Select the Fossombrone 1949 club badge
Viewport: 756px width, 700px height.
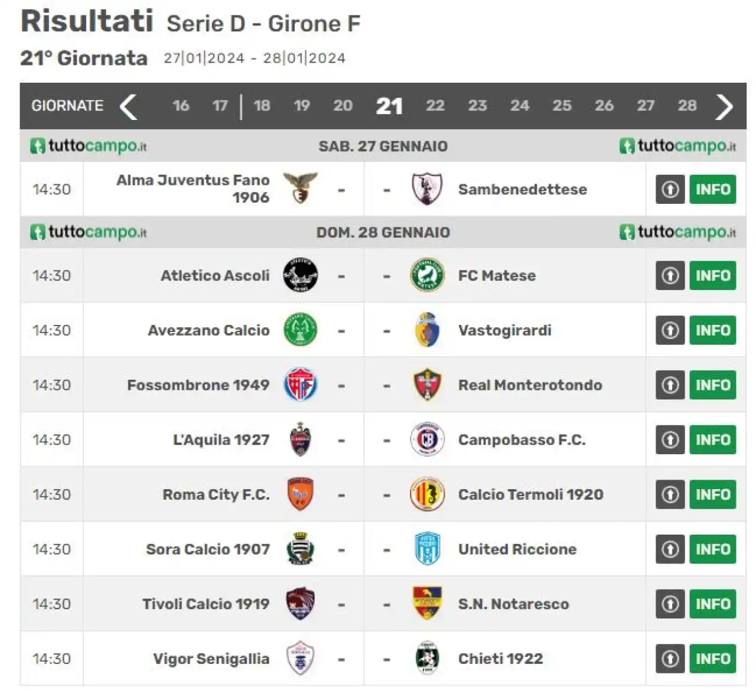(x=300, y=385)
